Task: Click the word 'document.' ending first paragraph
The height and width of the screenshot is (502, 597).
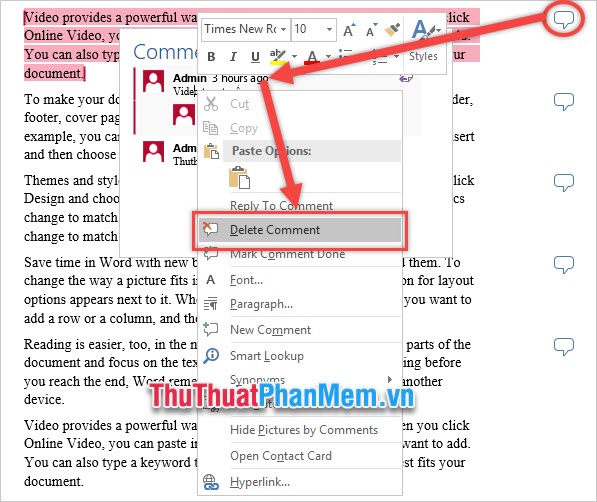Action: (54, 73)
